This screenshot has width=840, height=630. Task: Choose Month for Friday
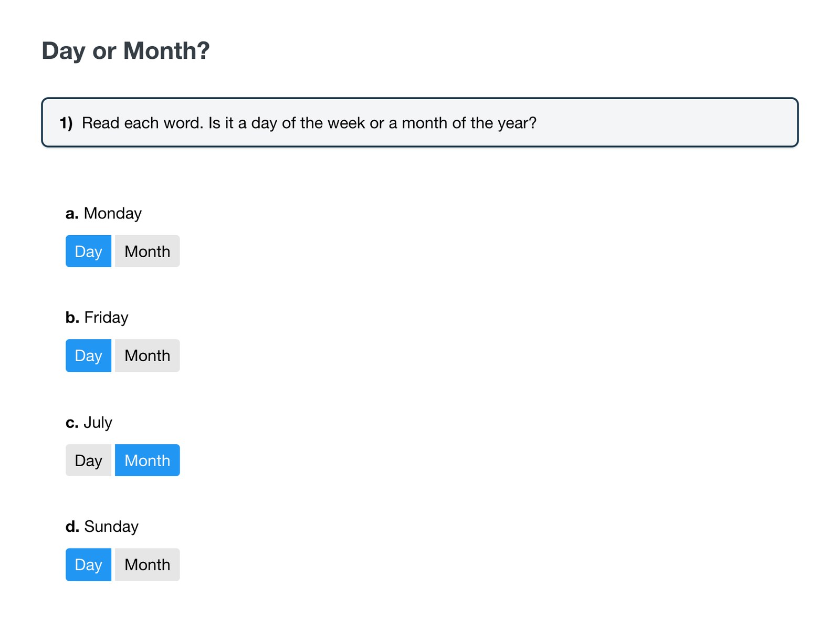(148, 355)
